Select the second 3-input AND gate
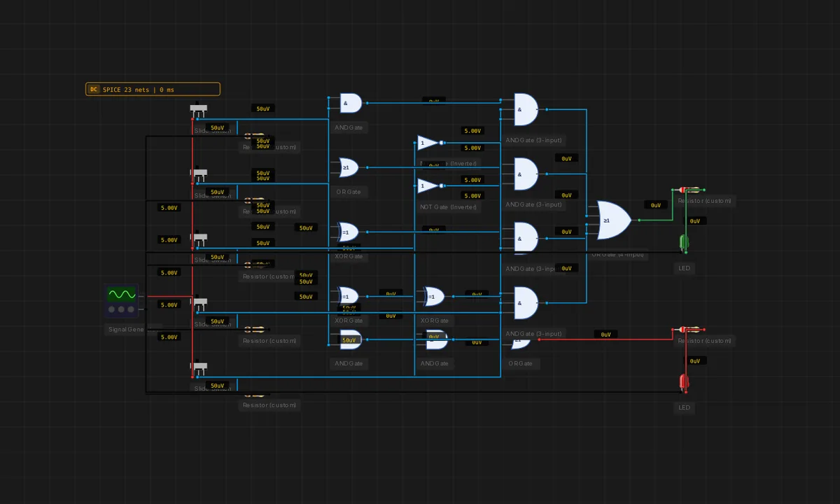The width and height of the screenshot is (840, 504). coord(525,174)
